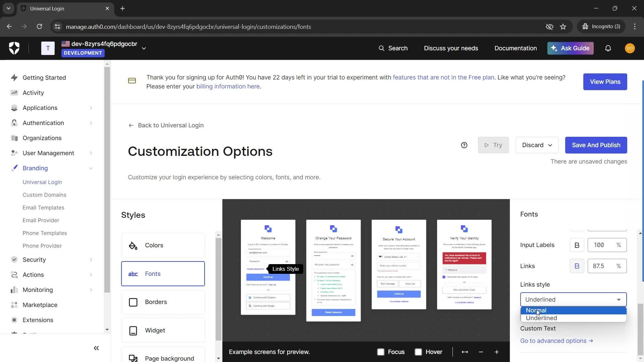
Task: Click the help question mark icon
Action: (x=464, y=145)
